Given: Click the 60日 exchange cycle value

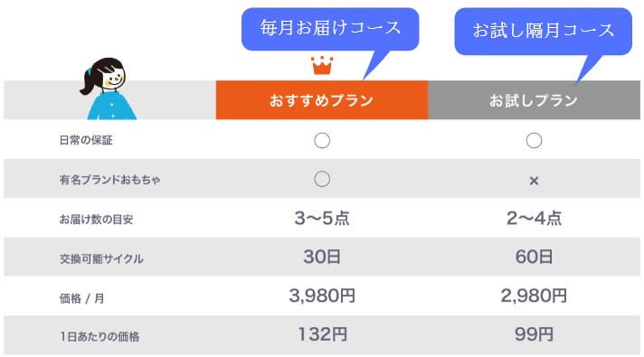Looking at the screenshot, I should pyautogui.click(x=534, y=257).
